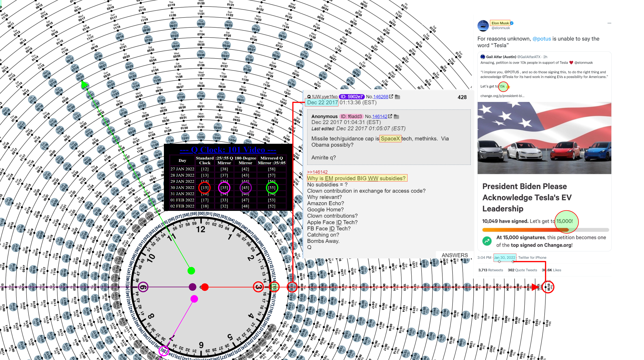Click the '30 JAN 2022' table row label
The image size is (644, 360).
coord(182,188)
